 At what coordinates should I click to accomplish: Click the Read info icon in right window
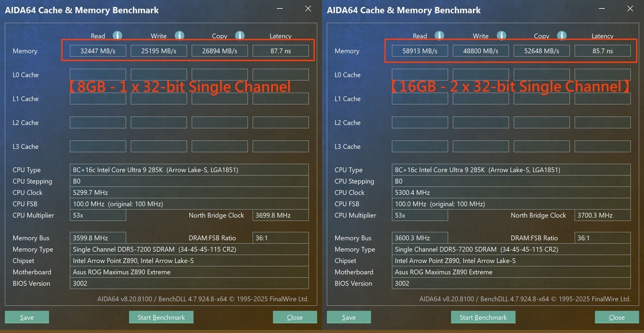(440, 36)
